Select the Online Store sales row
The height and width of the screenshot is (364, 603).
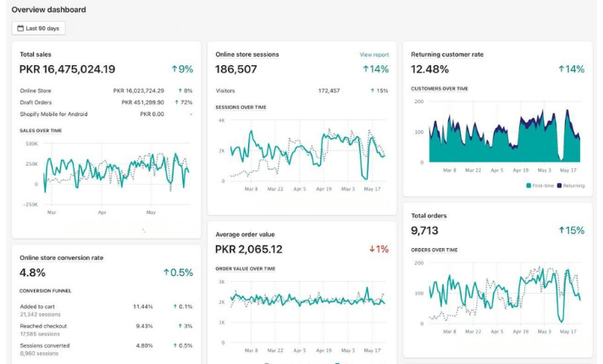106,91
